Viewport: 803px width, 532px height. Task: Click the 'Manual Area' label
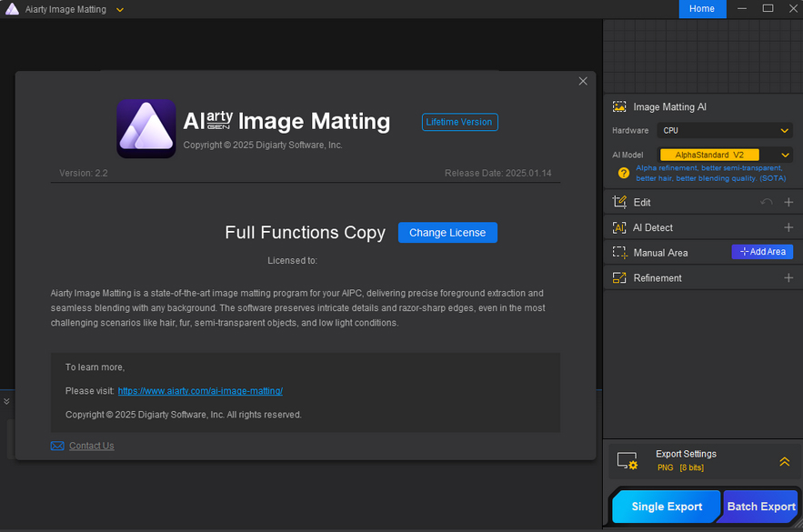tap(660, 253)
